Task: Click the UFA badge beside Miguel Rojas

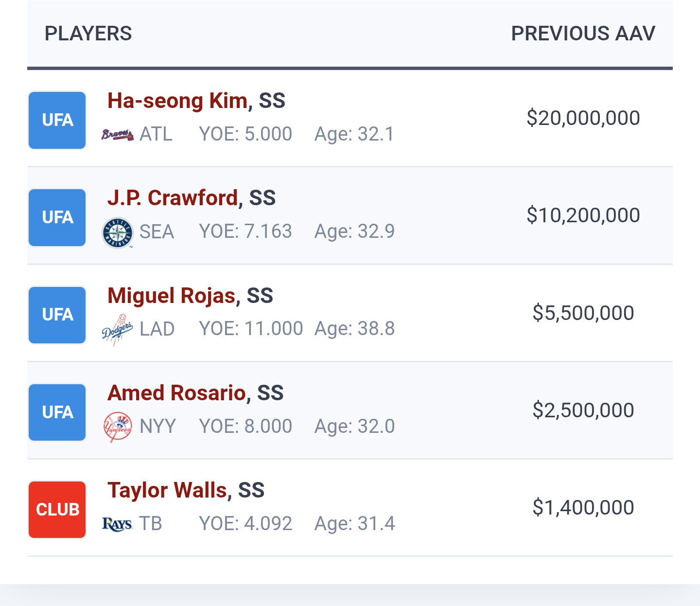Action: 57,315
